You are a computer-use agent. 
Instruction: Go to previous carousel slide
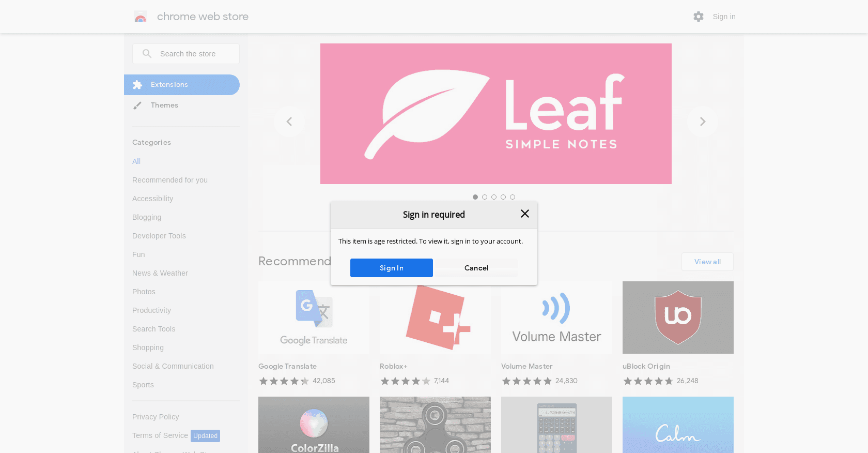point(289,122)
